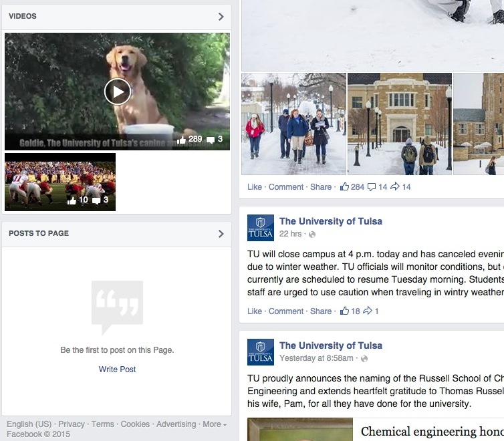504x441 pixels.
Task: Open the article preview image thumbnail
Action: click(x=300, y=430)
